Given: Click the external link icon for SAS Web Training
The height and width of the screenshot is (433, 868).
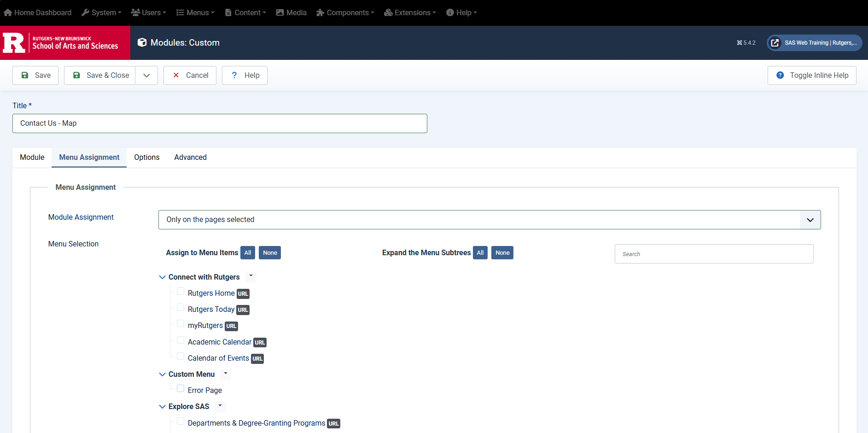Looking at the screenshot, I should click(775, 43).
